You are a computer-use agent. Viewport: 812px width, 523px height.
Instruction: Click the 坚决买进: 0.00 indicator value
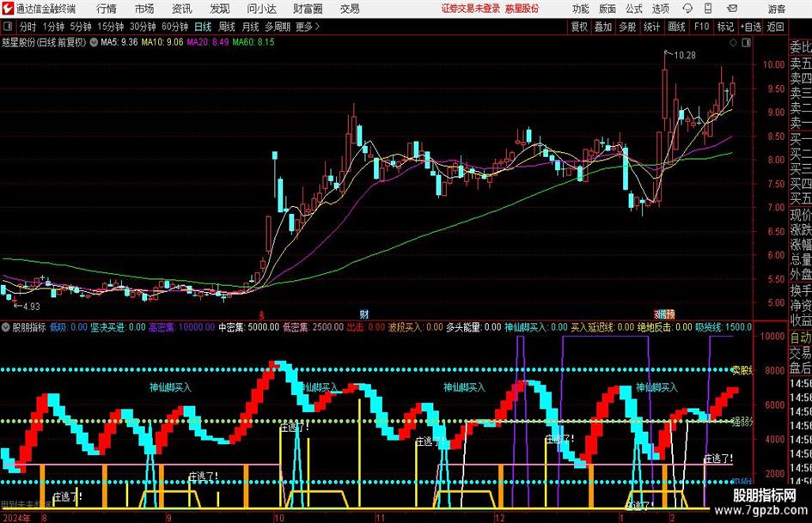pyautogui.click(x=118, y=327)
